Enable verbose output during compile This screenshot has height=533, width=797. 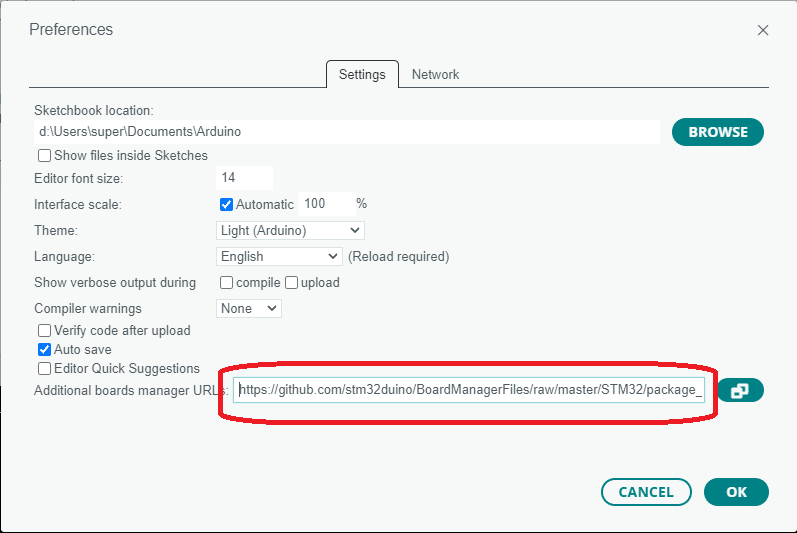tap(226, 283)
